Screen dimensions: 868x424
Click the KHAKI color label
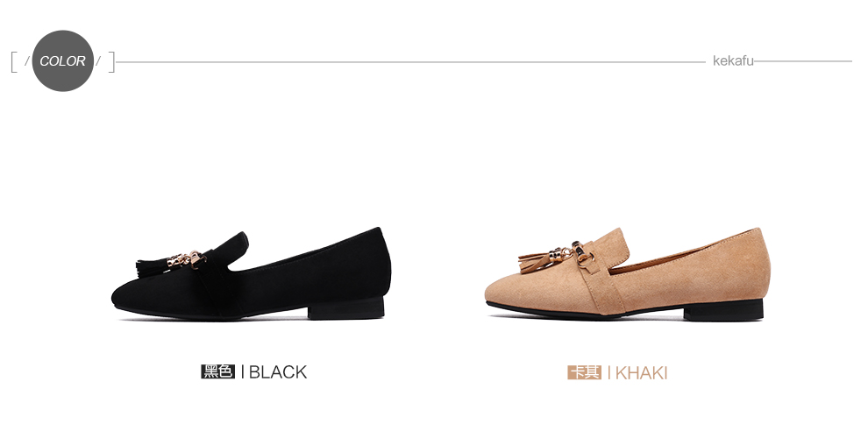point(641,372)
